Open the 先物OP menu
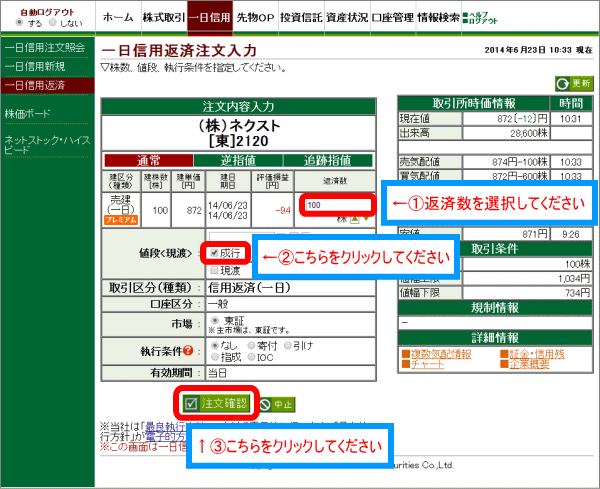The width and height of the screenshot is (600, 489). point(255,18)
